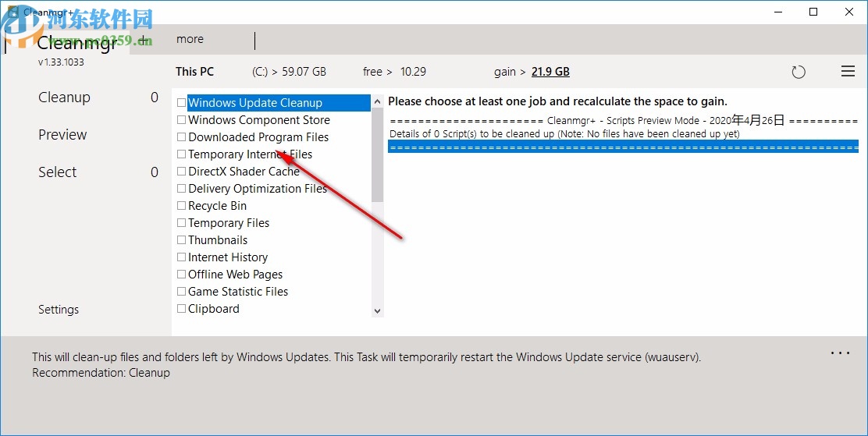The height and width of the screenshot is (436, 868).
Task: Click the Cleanup button in sidebar
Action: (x=64, y=97)
